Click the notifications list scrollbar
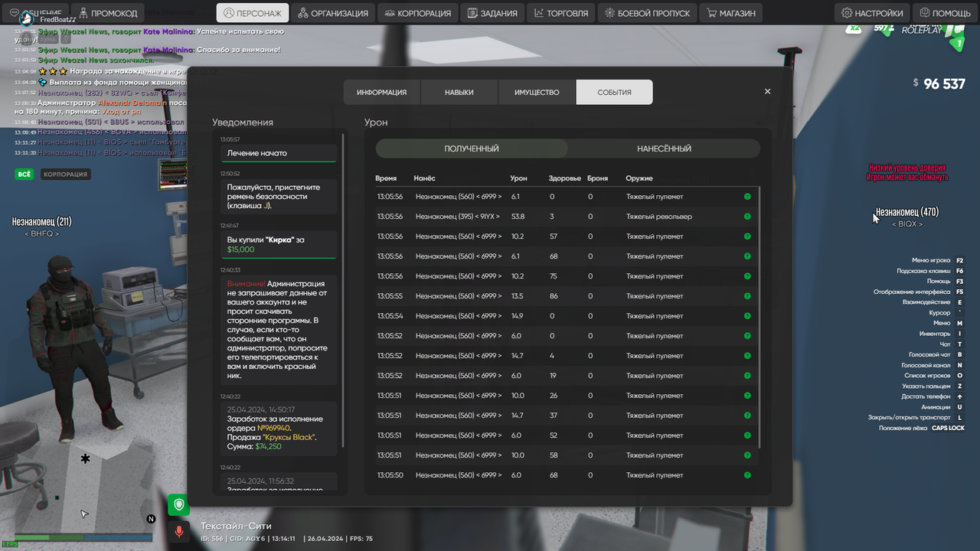 (x=342, y=291)
